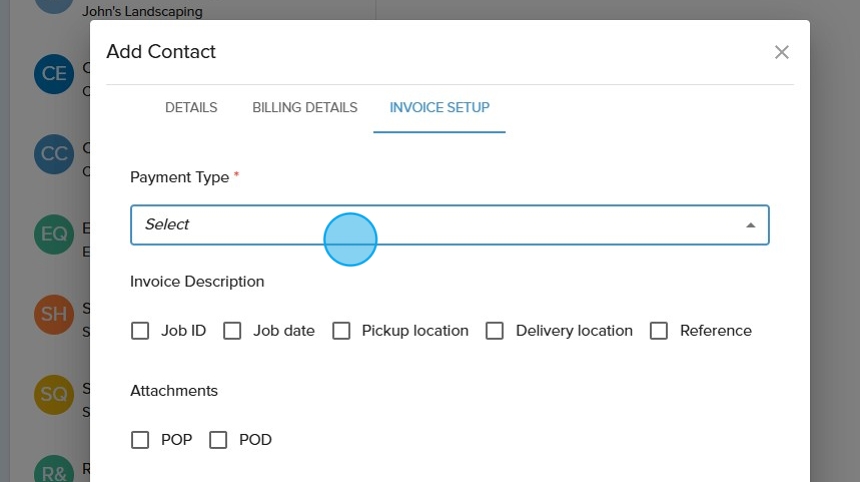Click the CE contact avatar
This screenshot has width=860, height=482.
[53, 74]
